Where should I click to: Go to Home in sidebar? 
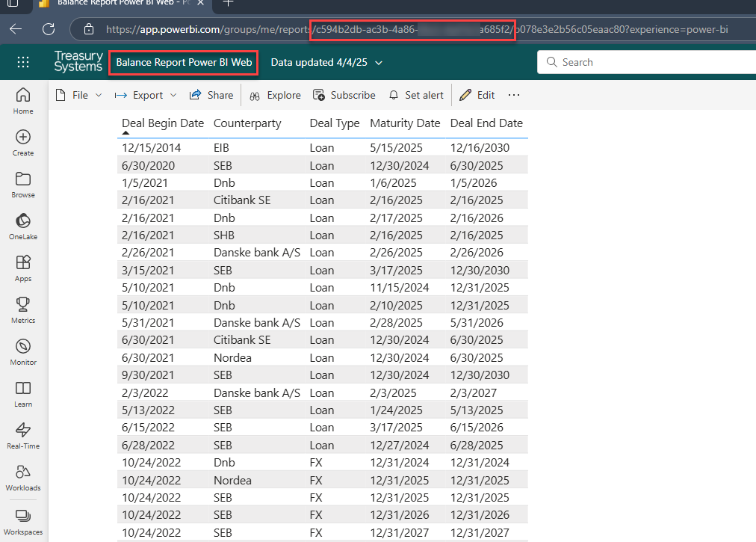23,101
